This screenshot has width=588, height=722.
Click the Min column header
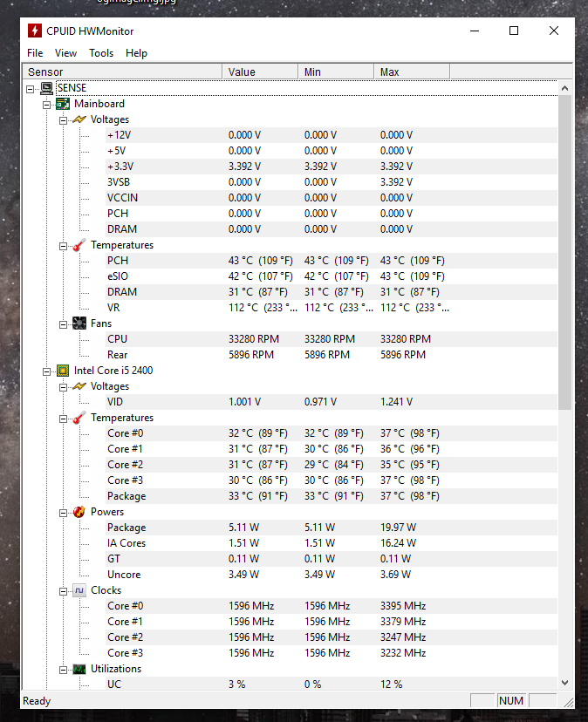[336, 72]
